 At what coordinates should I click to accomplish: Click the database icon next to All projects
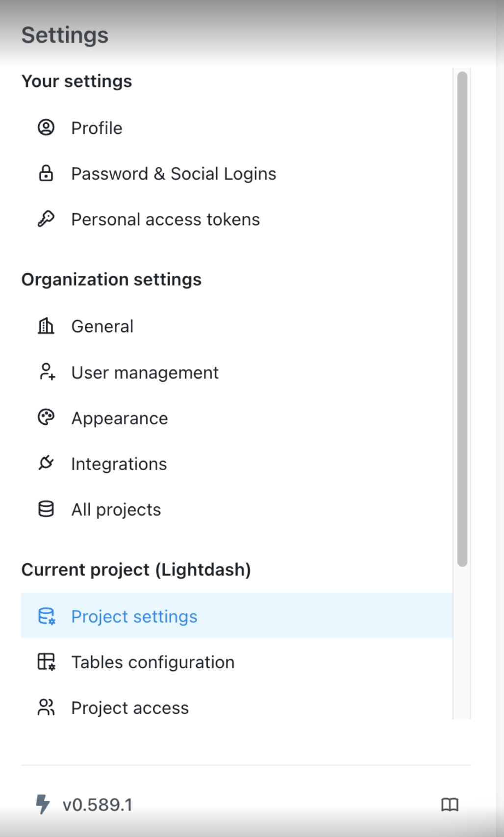[46, 509]
